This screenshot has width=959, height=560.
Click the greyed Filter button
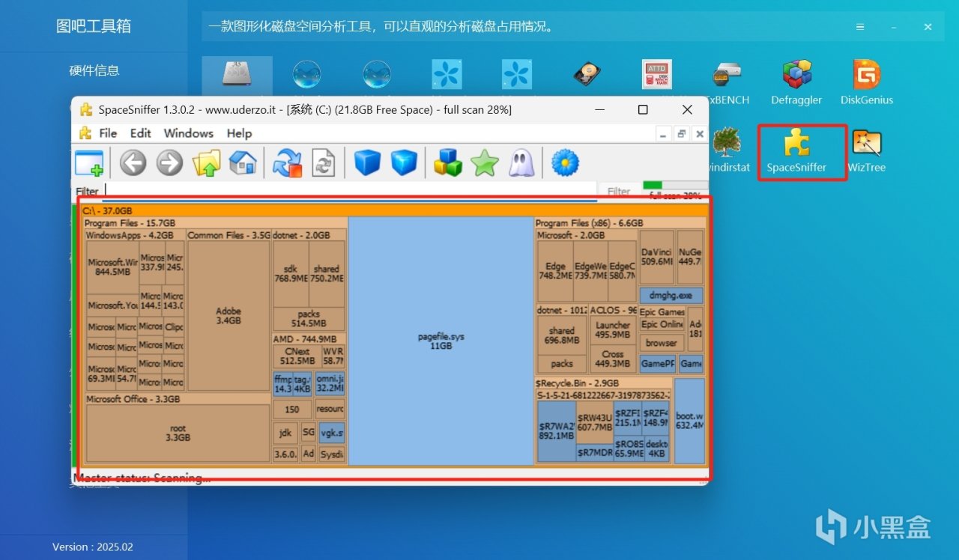coord(619,191)
